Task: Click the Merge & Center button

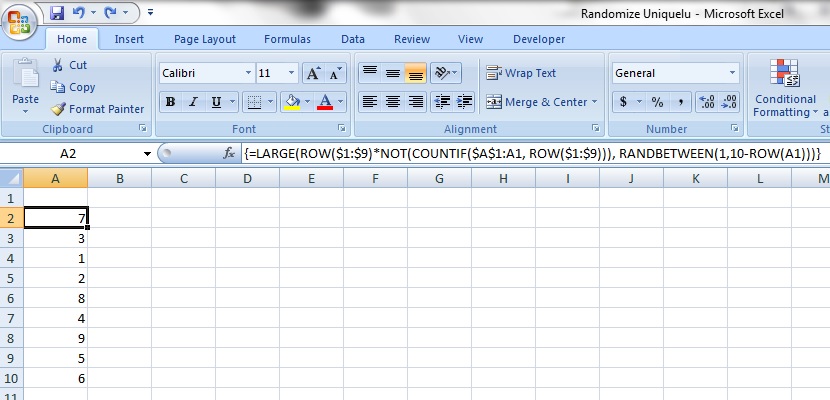Action: click(x=540, y=102)
